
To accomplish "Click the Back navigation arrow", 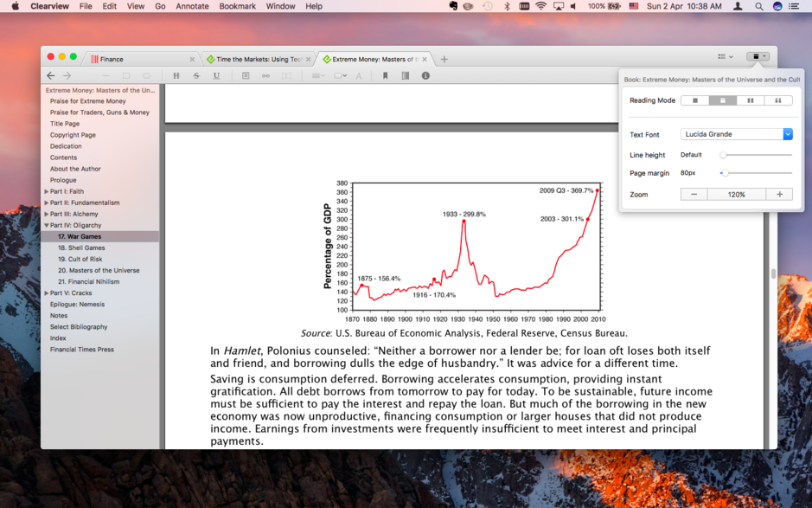I will [x=50, y=75].
